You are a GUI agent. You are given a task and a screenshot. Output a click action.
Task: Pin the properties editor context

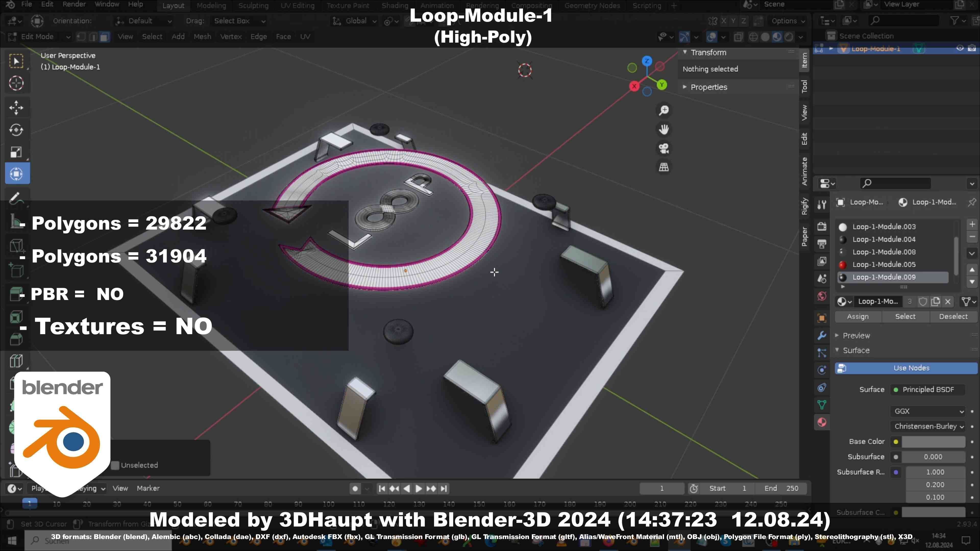(x=972, y=202)
